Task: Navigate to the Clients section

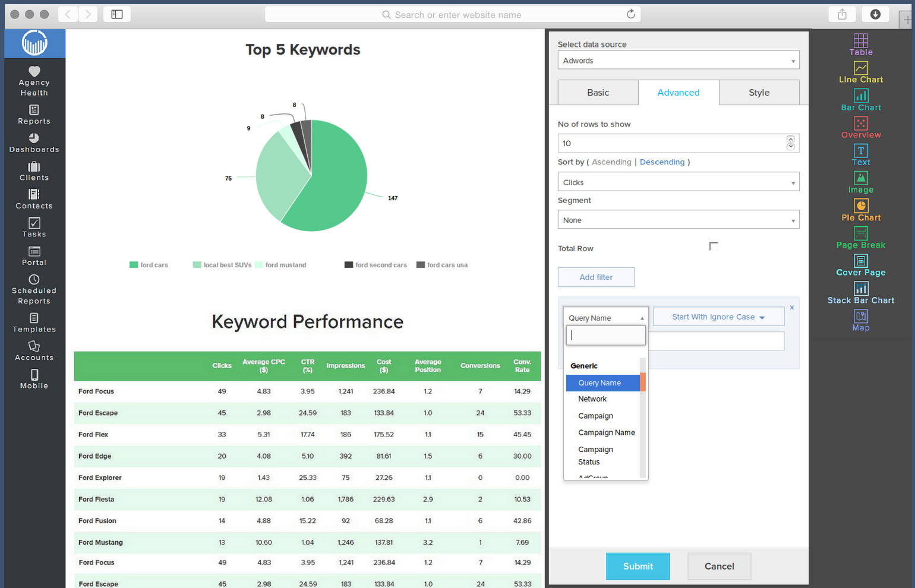Action: click(x=34, y=171)
